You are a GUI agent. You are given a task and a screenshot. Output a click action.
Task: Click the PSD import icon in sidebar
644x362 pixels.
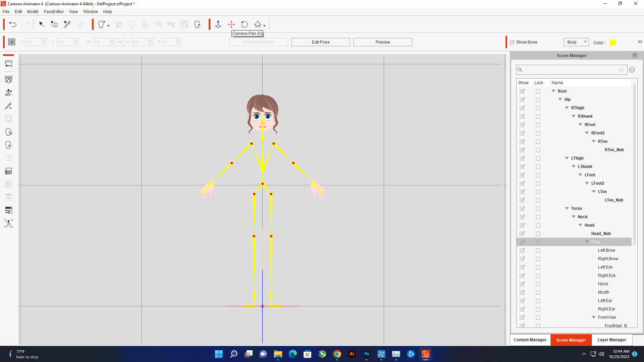(8, 79)
